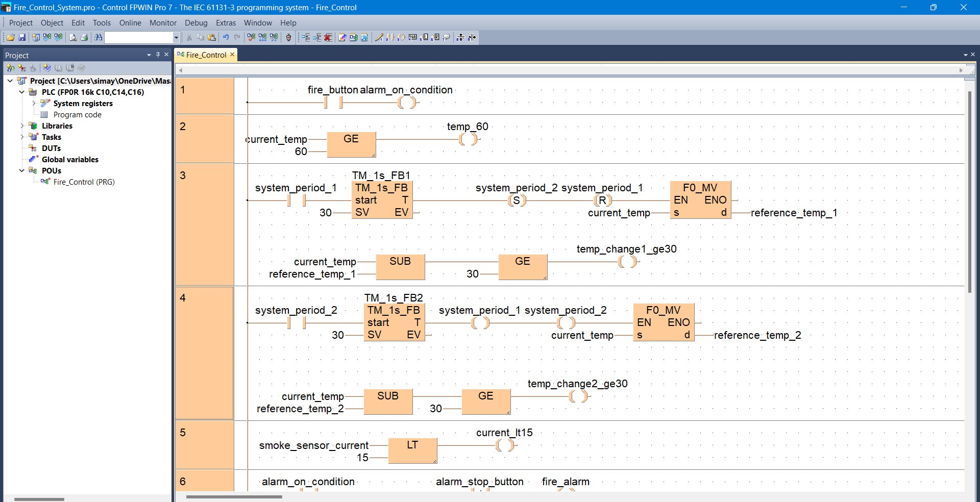Click the Project panel horizontal scrollbar
The width and height of the screenshot is (980, 502).
pos(39,498)
